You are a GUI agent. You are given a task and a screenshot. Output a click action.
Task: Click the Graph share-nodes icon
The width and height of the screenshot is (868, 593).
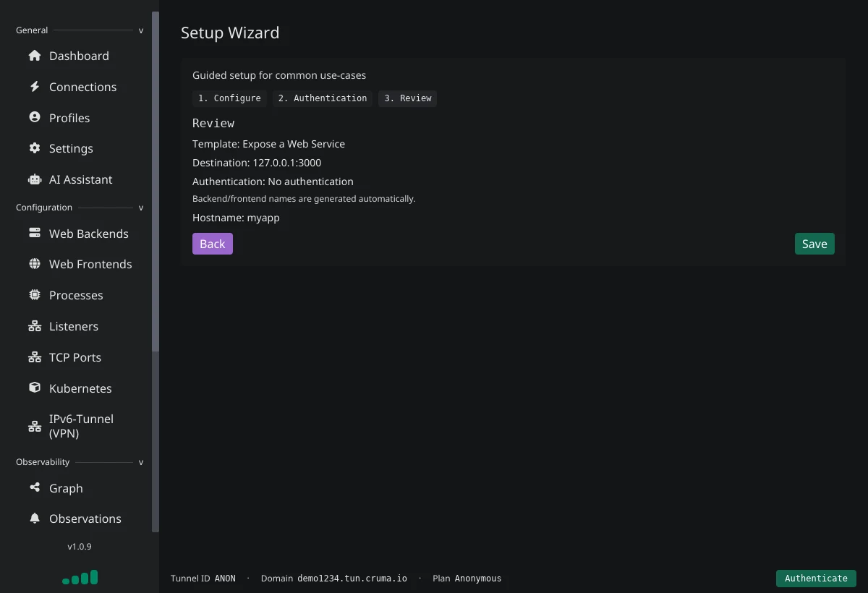(x=34, y=487)
